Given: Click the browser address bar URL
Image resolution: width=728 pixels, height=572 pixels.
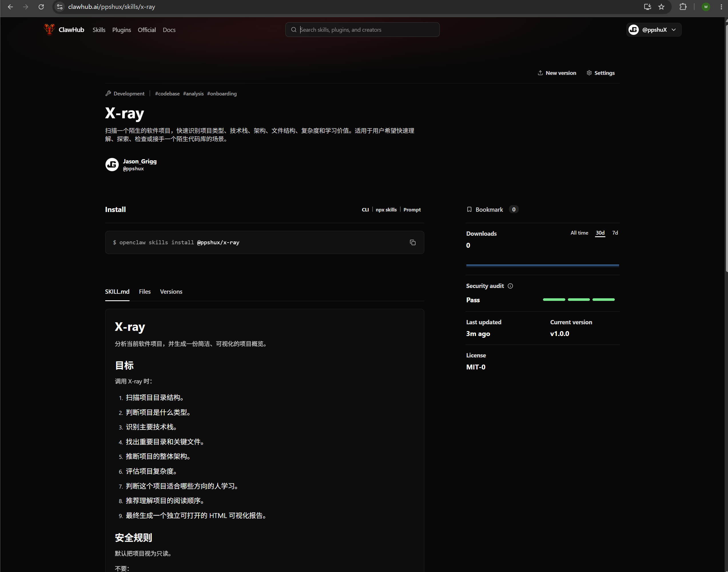Looking at the screenshot, I should (112, 7).
